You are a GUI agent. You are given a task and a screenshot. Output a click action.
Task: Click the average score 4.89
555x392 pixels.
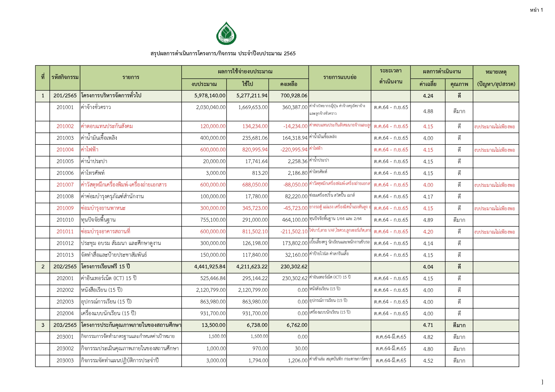[x=428, y=220]
